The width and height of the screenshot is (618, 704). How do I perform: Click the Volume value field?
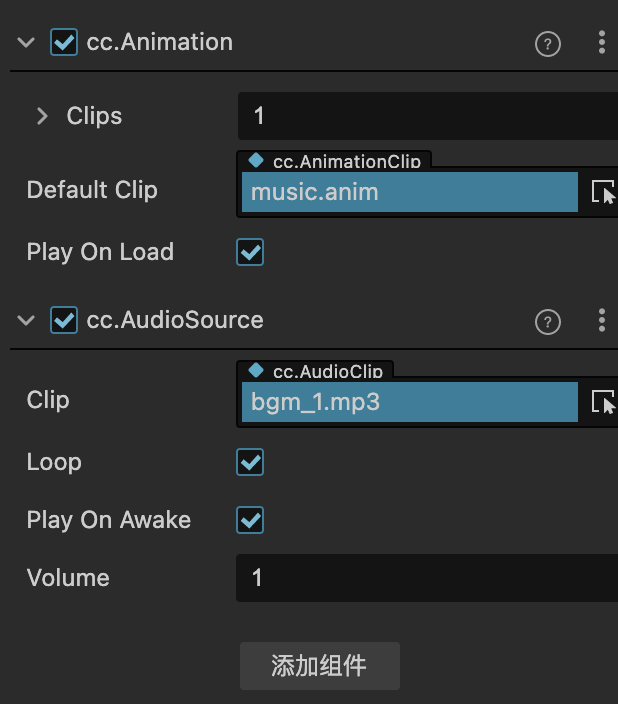426,578
